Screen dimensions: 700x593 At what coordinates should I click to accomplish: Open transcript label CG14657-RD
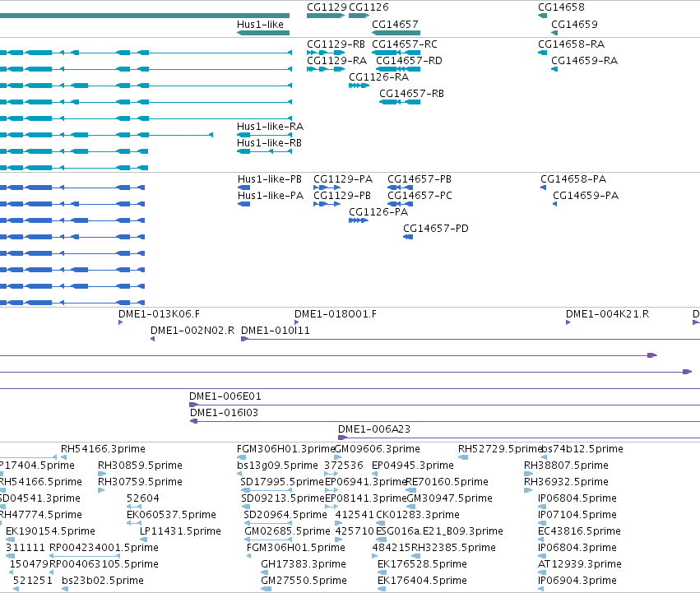pos(409,61)
